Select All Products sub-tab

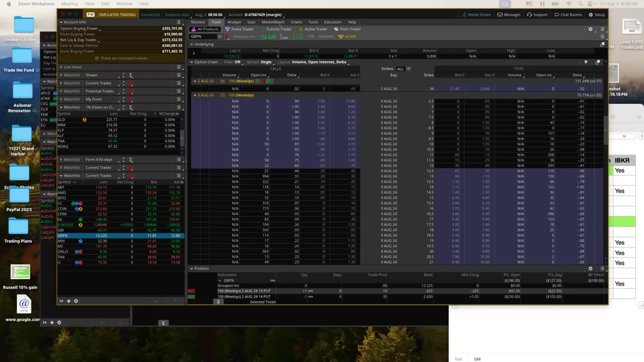pyautogui.click(x=205, y=29)
